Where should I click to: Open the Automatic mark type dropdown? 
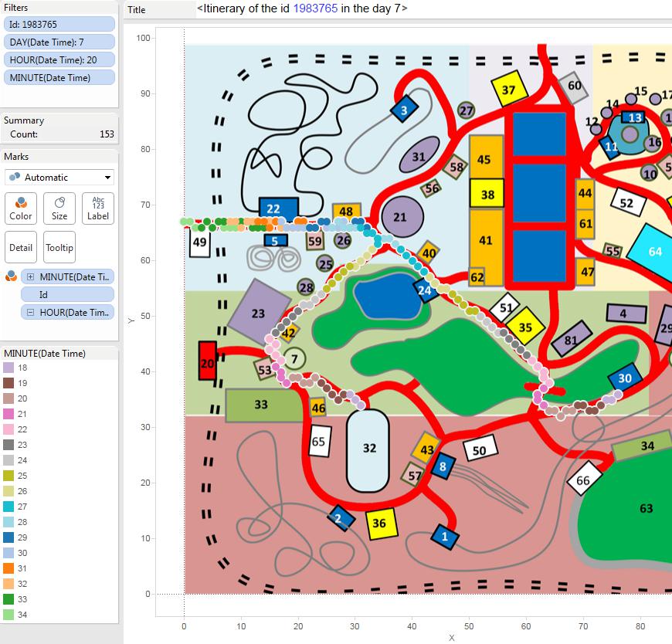click(59, 177)
